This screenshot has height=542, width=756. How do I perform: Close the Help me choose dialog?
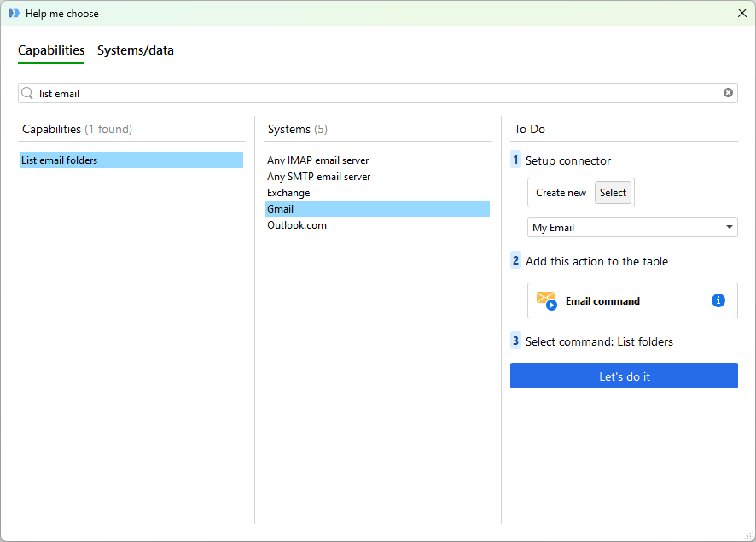(741, 13)
